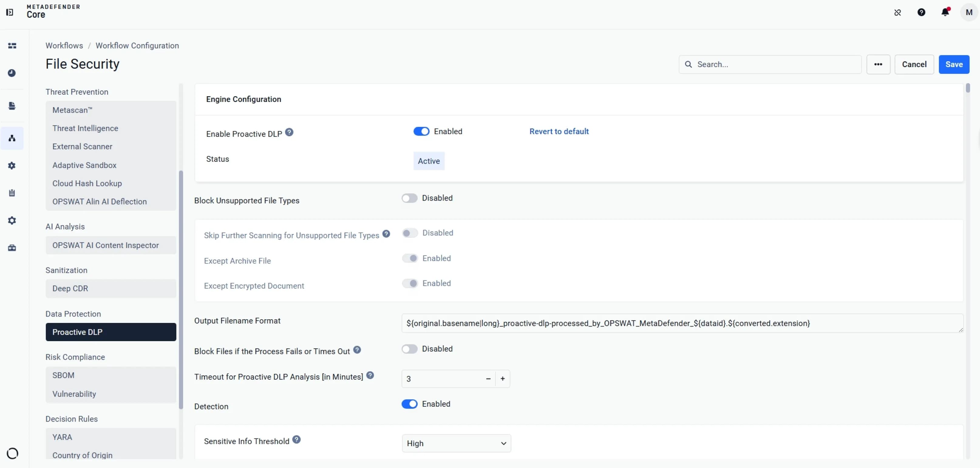
Task: Click the Save button
Action: [x=954, y=64]
